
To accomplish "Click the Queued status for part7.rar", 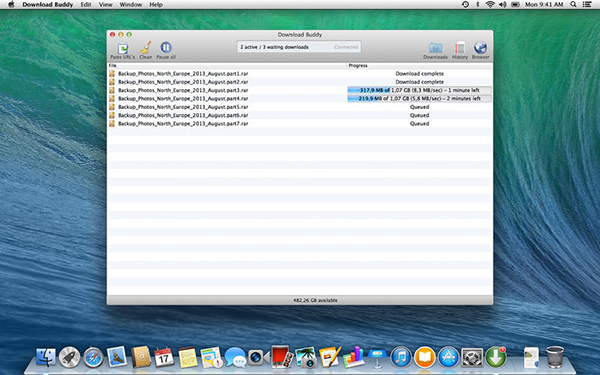I will 419,124.
